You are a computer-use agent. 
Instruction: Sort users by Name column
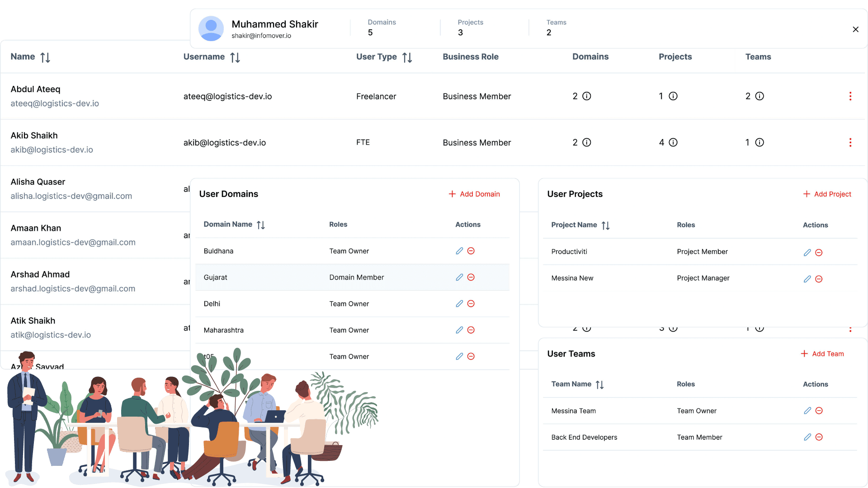coord(45,57)
